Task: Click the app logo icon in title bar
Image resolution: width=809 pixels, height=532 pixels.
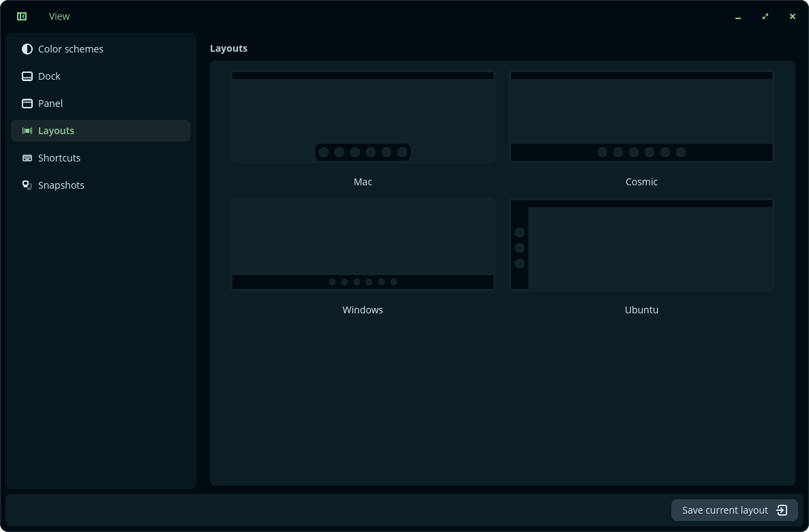Action: coord(22,16)
